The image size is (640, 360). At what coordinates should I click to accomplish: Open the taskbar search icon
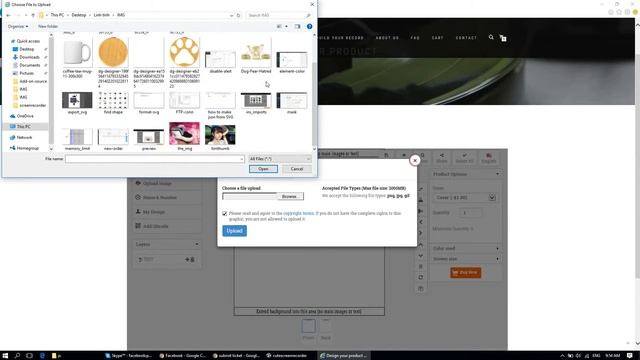pyautogui.click(x=17, y=356)
